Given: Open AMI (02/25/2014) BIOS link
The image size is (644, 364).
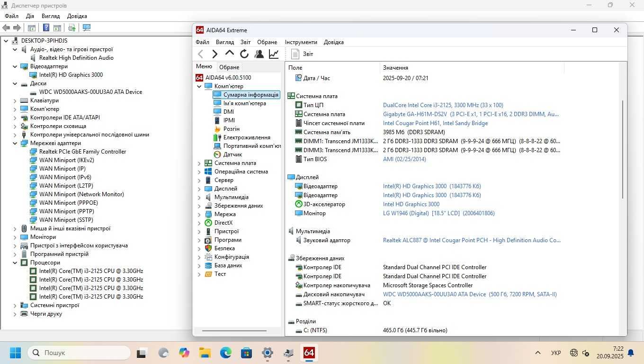Looking at the screenshot, I should [404, 159].
